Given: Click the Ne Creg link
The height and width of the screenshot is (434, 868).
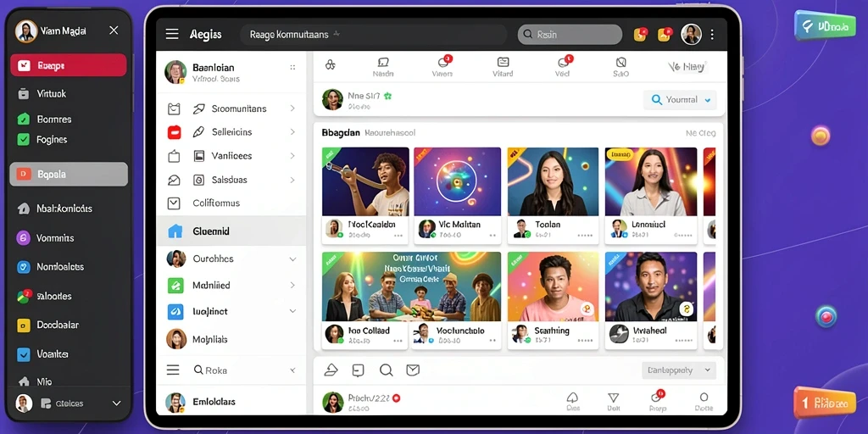Looking at the screenshot, I should click(700, 133).
